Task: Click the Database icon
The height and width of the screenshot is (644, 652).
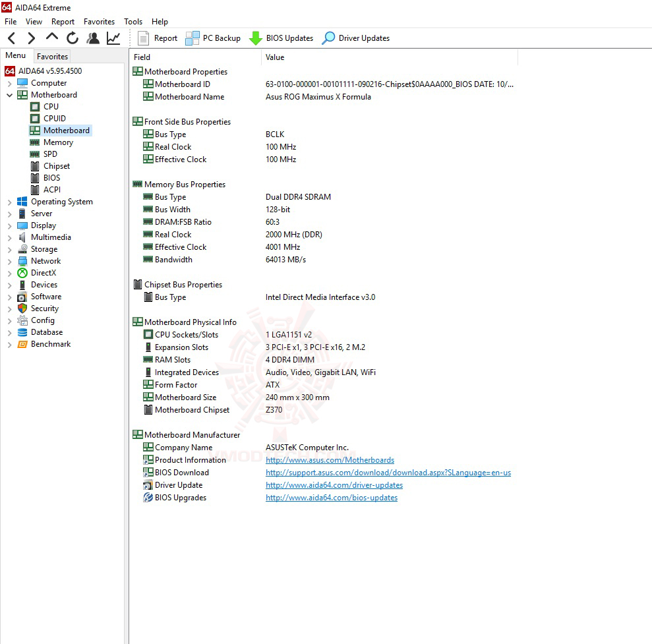Action: point(22,332)
